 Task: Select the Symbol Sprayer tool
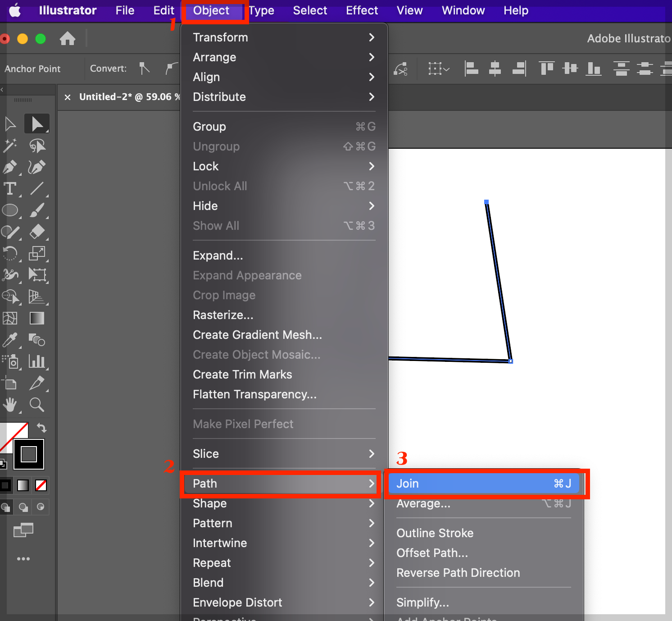10,361
